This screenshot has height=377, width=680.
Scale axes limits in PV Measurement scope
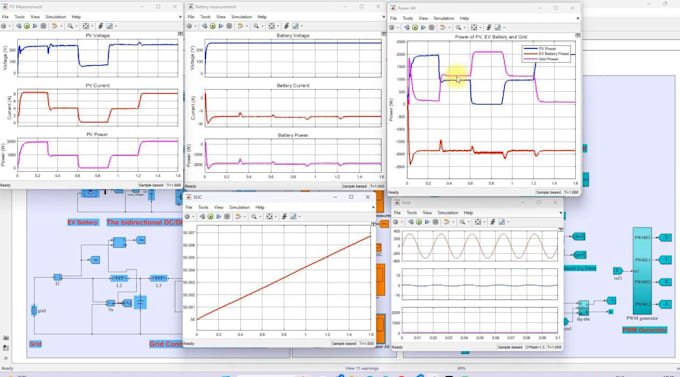point(85,26)
